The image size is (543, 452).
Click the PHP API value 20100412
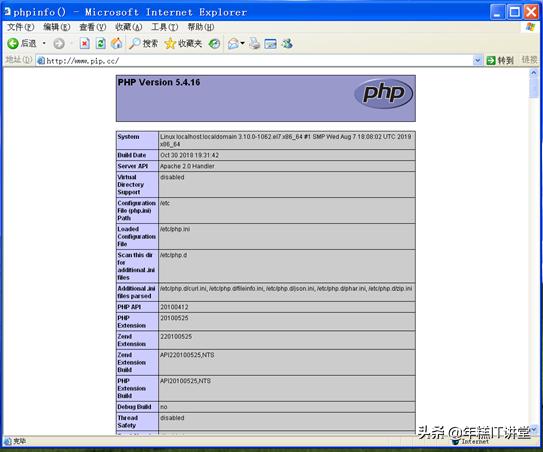[174, 307]
